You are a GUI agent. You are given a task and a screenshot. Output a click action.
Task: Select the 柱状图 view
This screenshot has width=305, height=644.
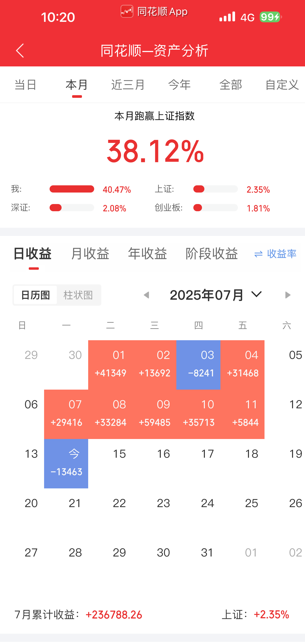[x=78, y=295]
